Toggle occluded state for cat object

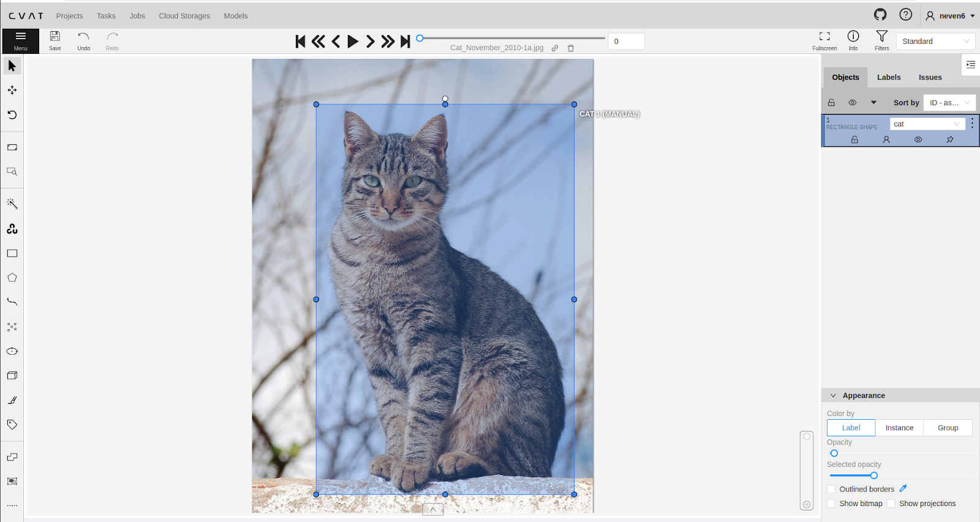coord(886,140)
